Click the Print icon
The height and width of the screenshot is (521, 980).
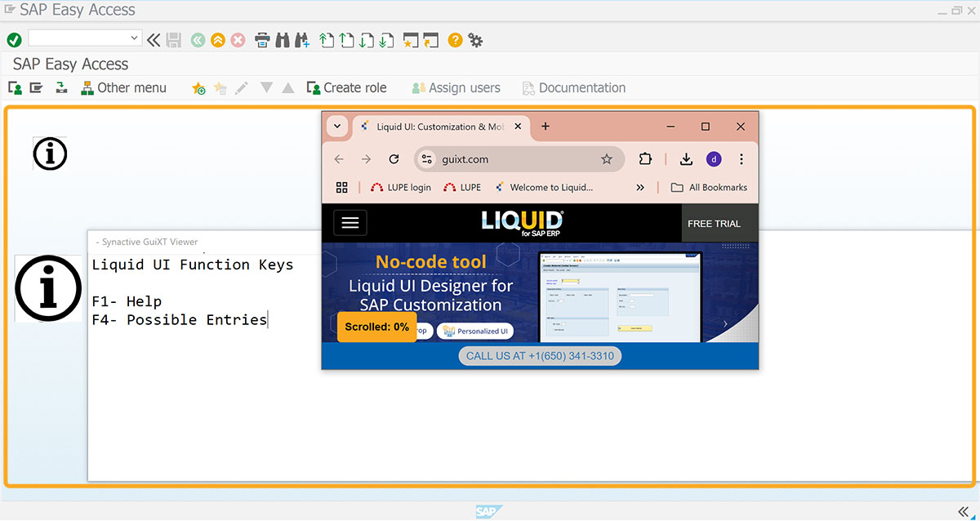(x=262, y=39)
